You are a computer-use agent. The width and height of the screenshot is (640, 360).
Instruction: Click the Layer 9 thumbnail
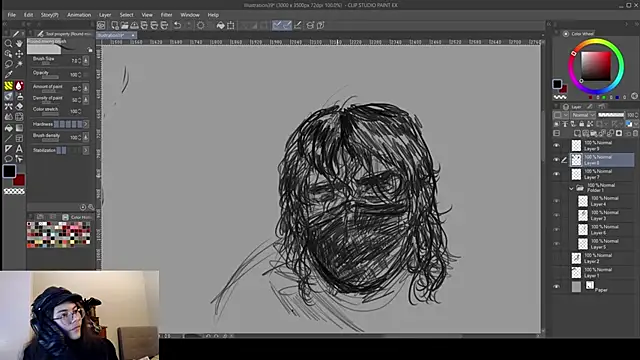pos(576,146)
